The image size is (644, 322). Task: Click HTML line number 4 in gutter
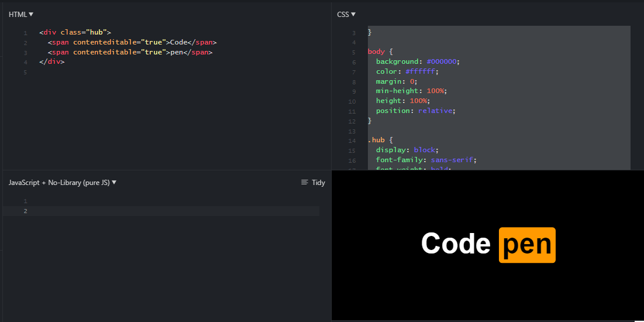pyautogui.click(x=26, y=63)
